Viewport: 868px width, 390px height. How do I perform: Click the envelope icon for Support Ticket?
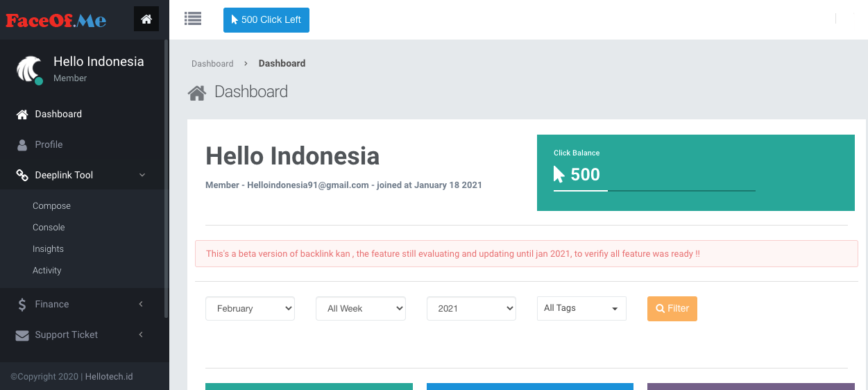pos(22,335)
